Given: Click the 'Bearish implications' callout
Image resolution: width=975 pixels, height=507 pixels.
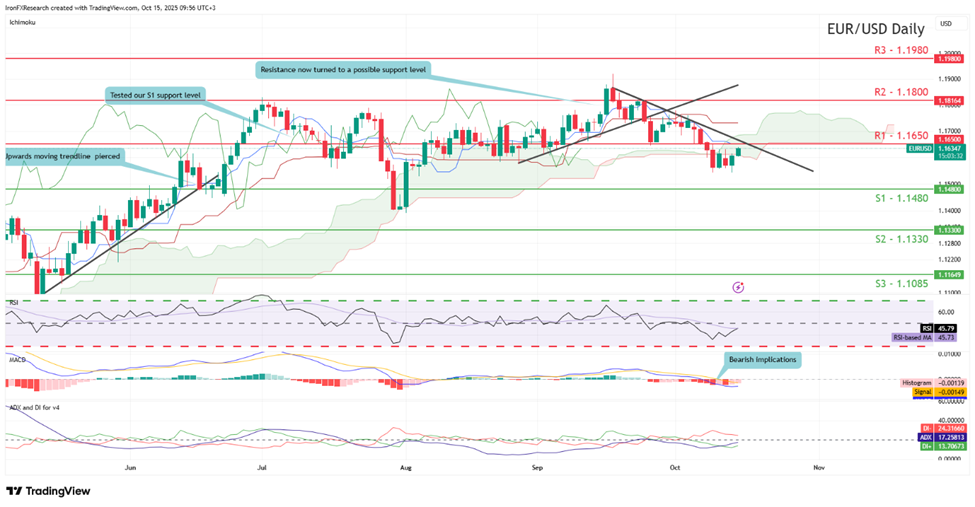Looking at the screenshot, I should (x=762, y=358).
